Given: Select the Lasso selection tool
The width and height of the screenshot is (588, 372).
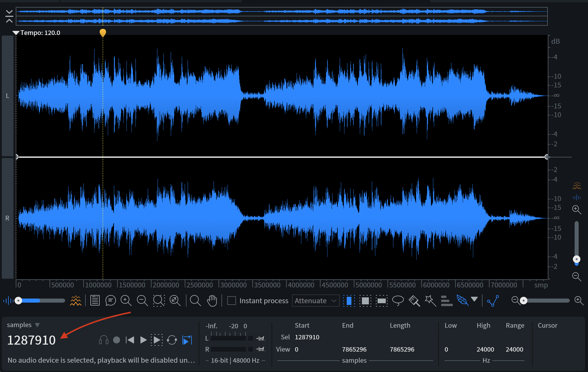Looking at the screenshot, I should [x=398, y=301].
